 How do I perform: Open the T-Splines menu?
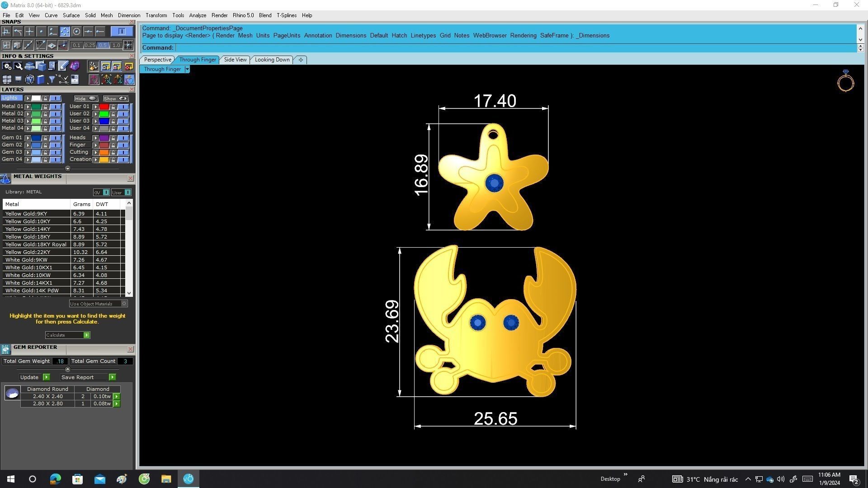coord(287,15)
